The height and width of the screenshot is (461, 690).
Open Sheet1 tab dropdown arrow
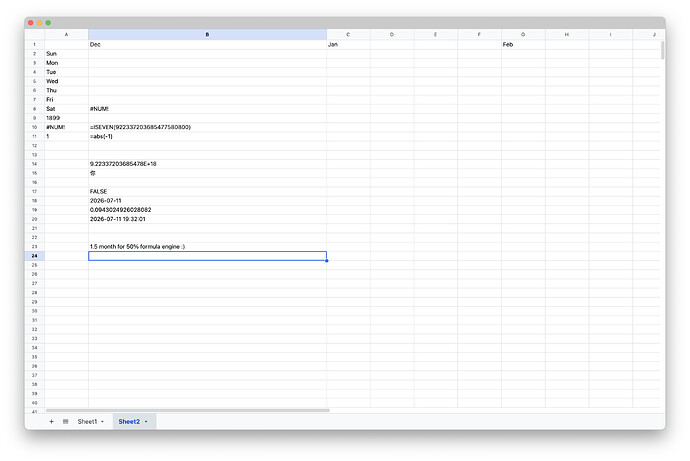(x=103, y=421)
